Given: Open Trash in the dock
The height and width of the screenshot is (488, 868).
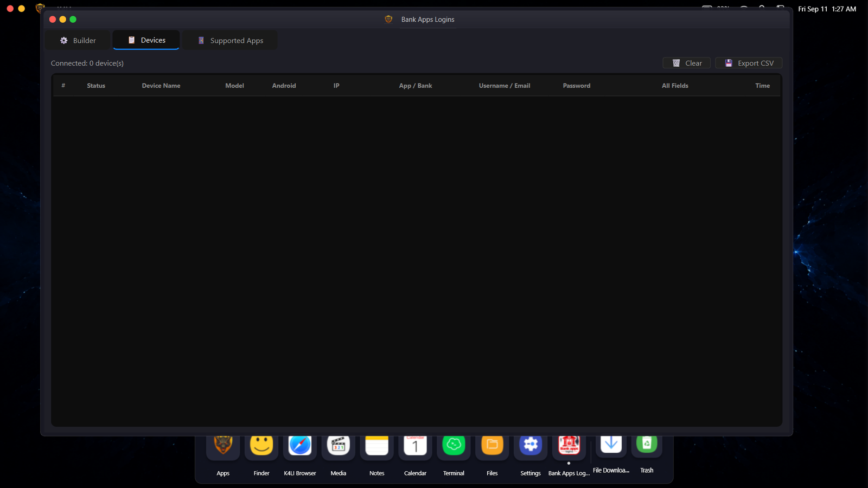Looking at the screenshot, I should [x=647, y=445].
